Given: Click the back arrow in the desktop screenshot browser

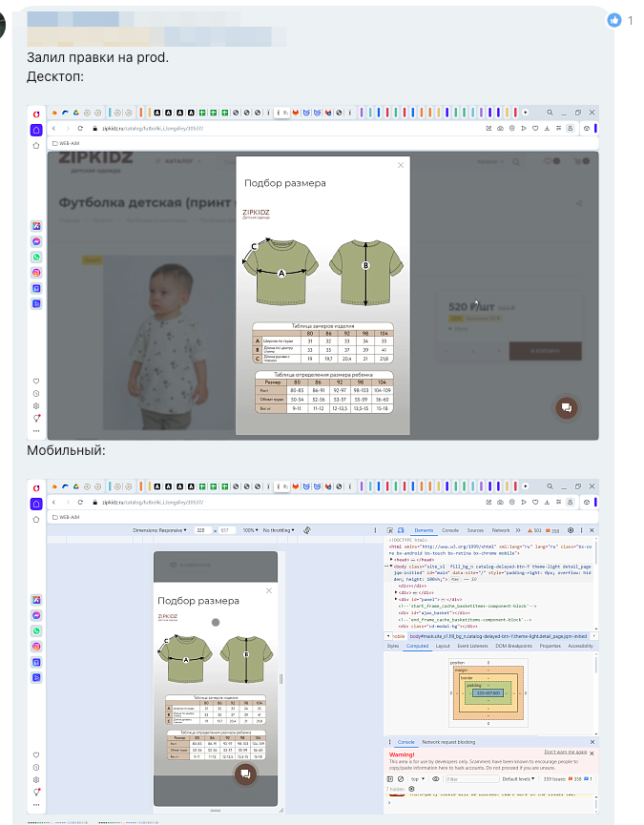Looking at the screenshot, I should pyautogui.click(x=54, y=129).
